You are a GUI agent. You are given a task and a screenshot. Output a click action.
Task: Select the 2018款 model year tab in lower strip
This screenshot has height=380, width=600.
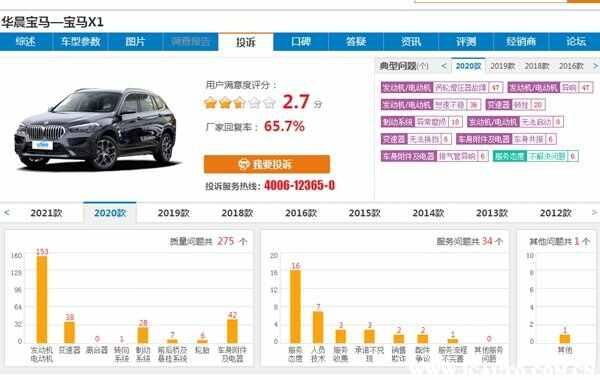237,213
